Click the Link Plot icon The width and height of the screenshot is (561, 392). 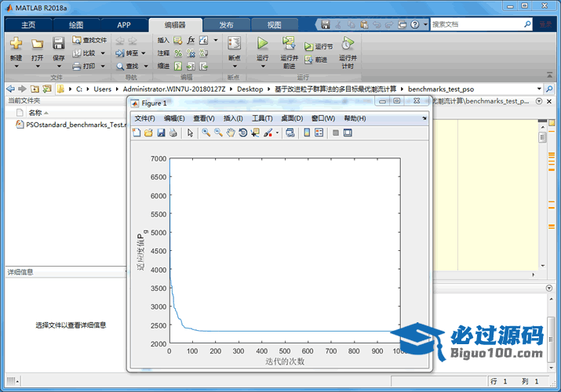[x=290, y=133]
